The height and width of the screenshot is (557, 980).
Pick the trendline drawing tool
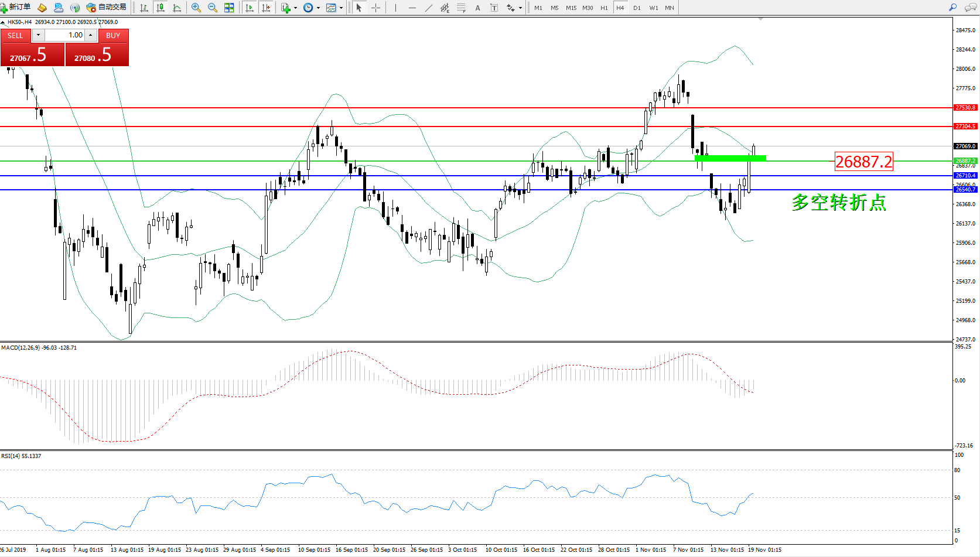[x=429, y=8]
